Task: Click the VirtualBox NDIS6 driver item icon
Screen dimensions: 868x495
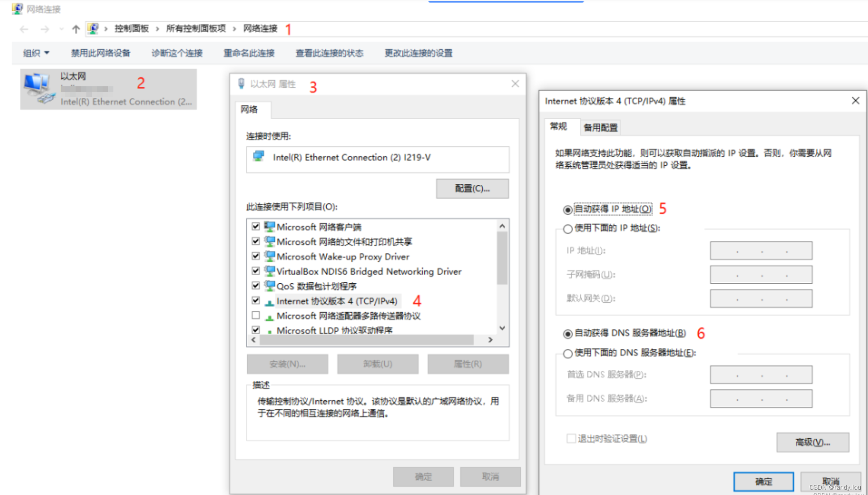Action: (x=270, y=271)
